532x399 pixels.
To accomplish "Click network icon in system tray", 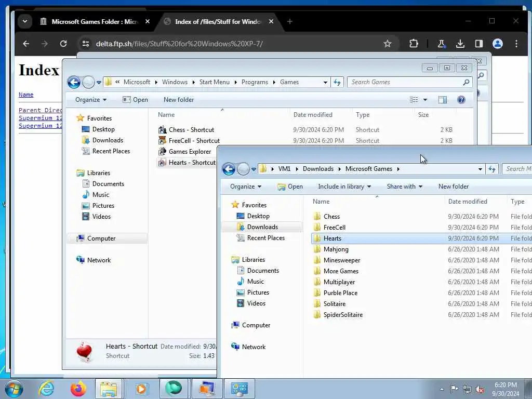I will click(x=467, y=389).
